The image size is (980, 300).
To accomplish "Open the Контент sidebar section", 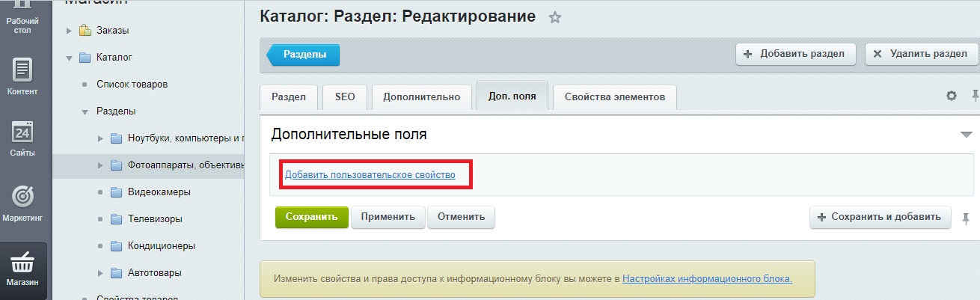I will click(x=22, y=76).
